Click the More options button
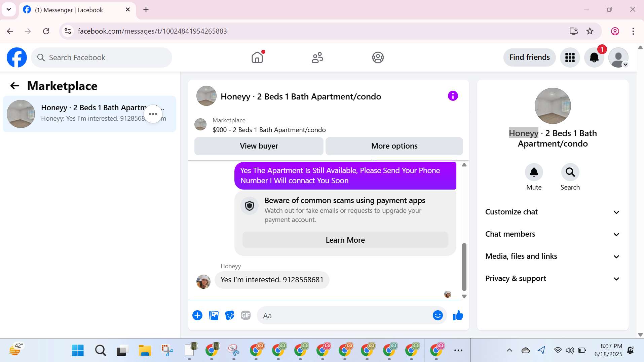This screenshot has height=362, width=644. pyautogui.click(x=394, y=146)
